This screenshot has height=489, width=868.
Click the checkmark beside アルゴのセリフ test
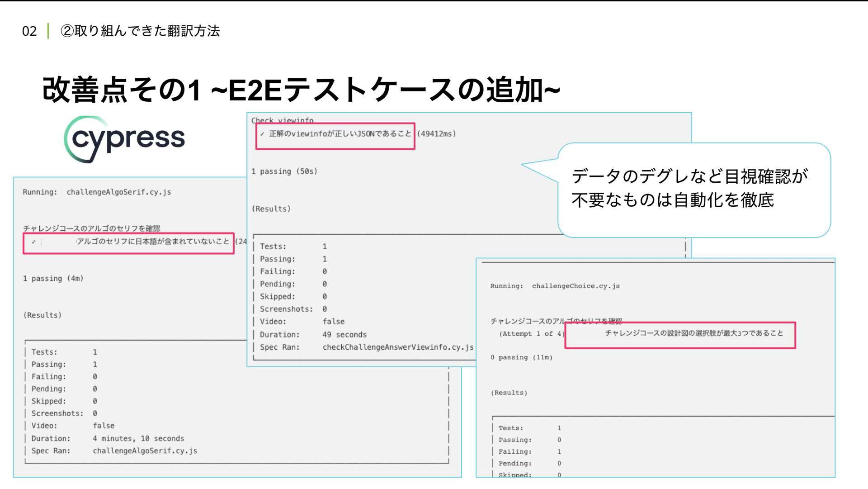point(33,242)
